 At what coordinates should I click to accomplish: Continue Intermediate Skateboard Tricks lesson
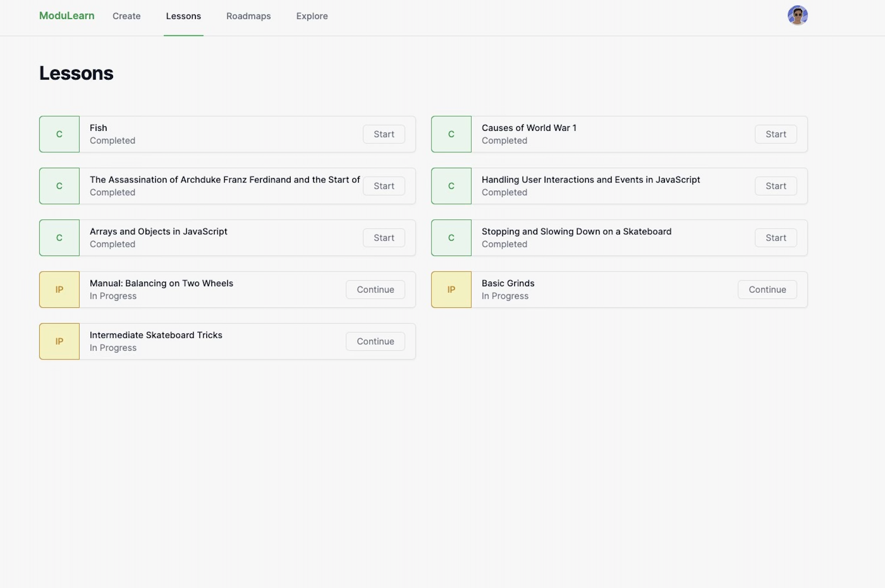pos(375,341)
